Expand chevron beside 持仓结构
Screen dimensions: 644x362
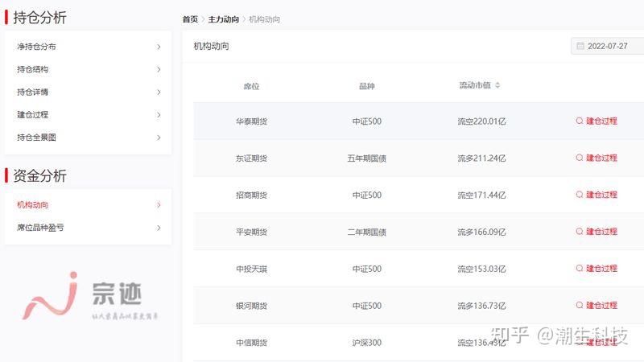tap(159, 69)
